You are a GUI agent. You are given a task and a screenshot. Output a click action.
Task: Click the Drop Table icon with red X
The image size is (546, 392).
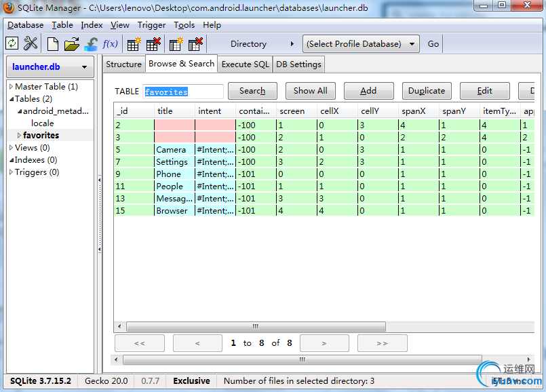pyautogui.click(x=153, y=44)
